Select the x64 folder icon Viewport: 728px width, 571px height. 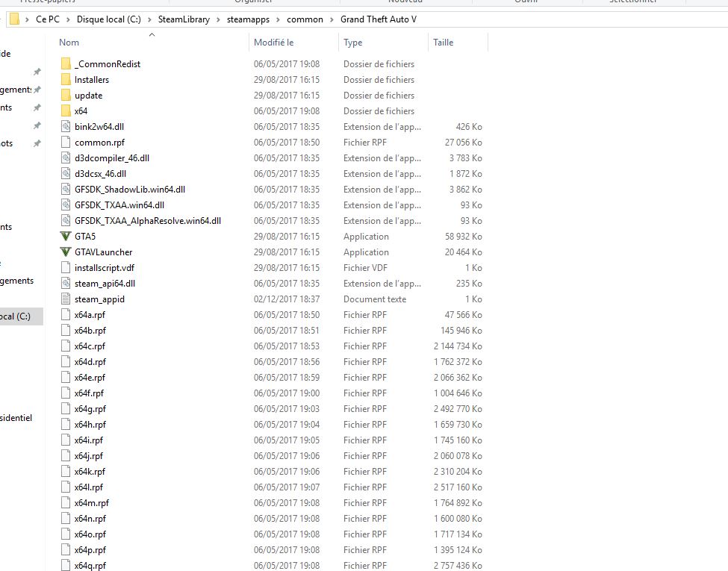point(66,111)
